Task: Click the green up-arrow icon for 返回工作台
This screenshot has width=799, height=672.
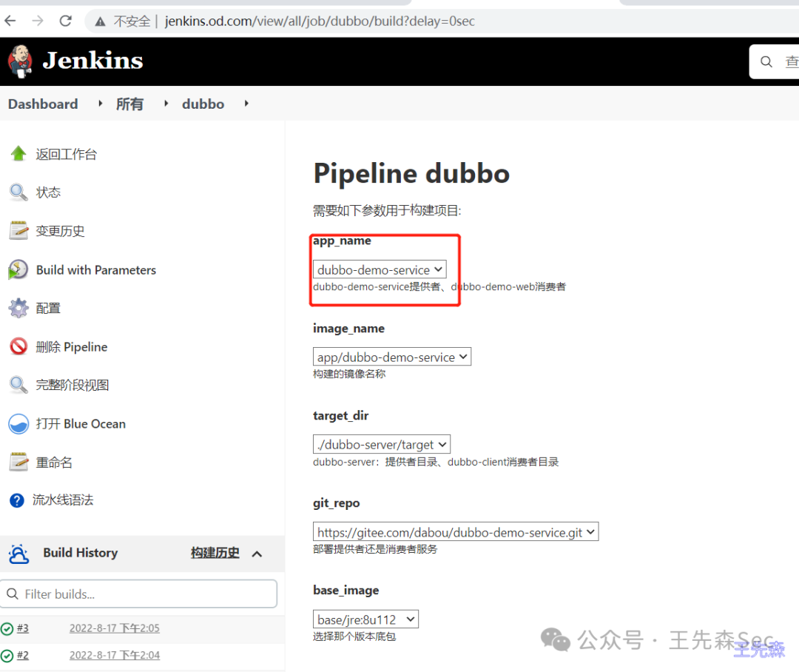Action: tap(18, 153)
